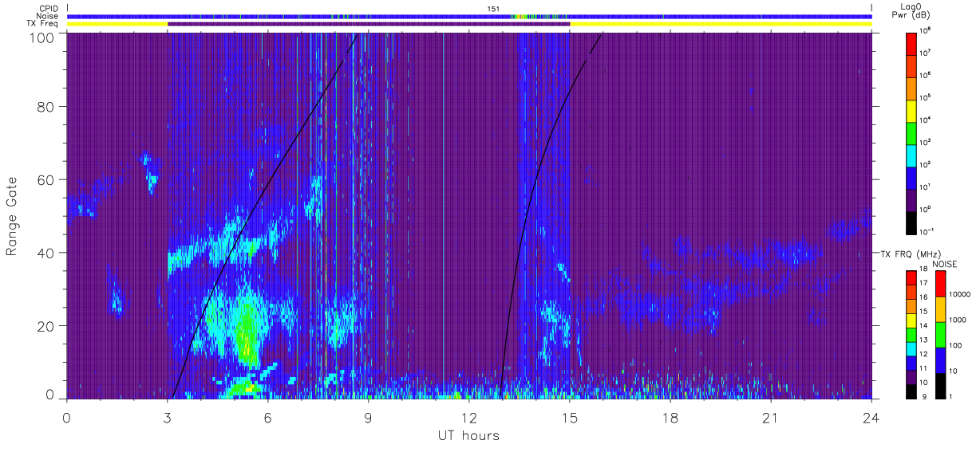The height and width of the screenshot is (452, 980).
Task: Click the purple section of the TX Freq bar
Action: [369, 24]
